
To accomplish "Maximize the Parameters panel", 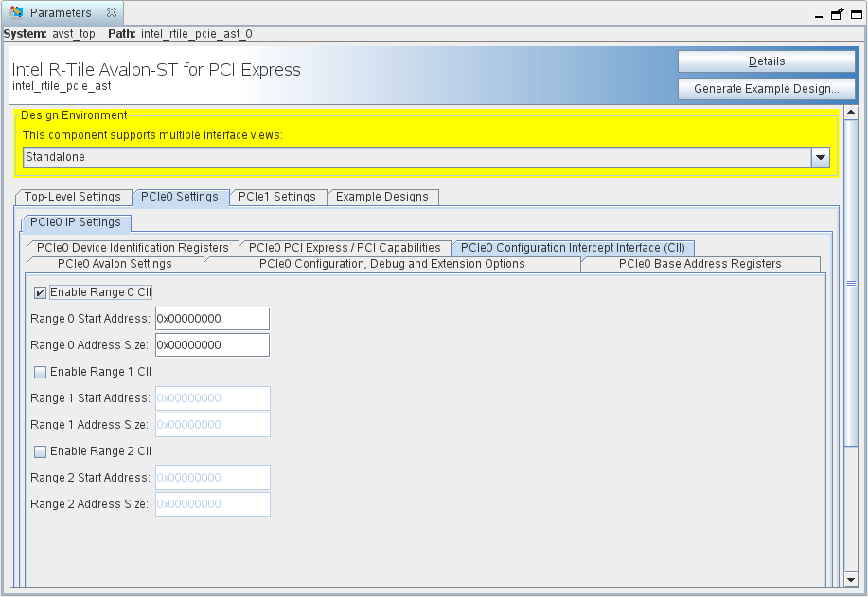I will [x=857, y=15].
